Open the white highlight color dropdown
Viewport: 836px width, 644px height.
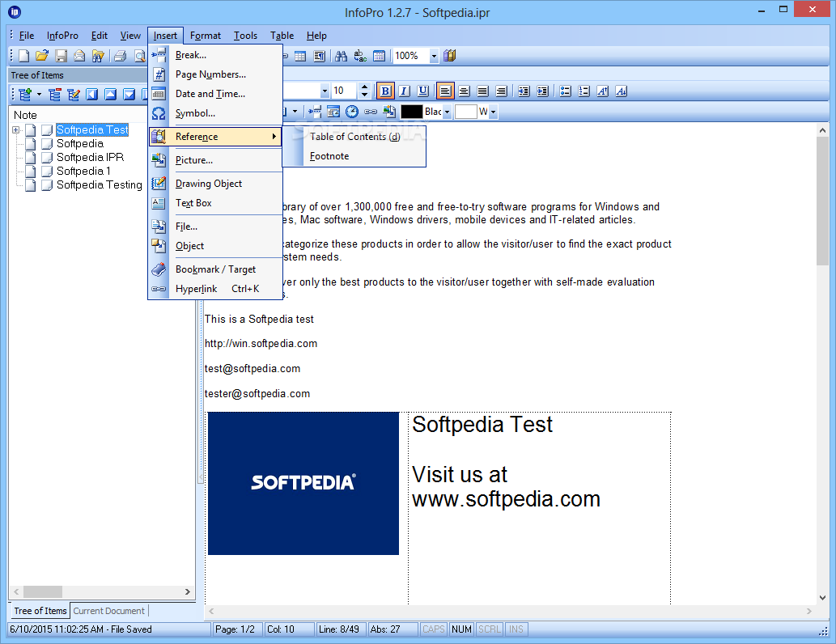[493, 112]
